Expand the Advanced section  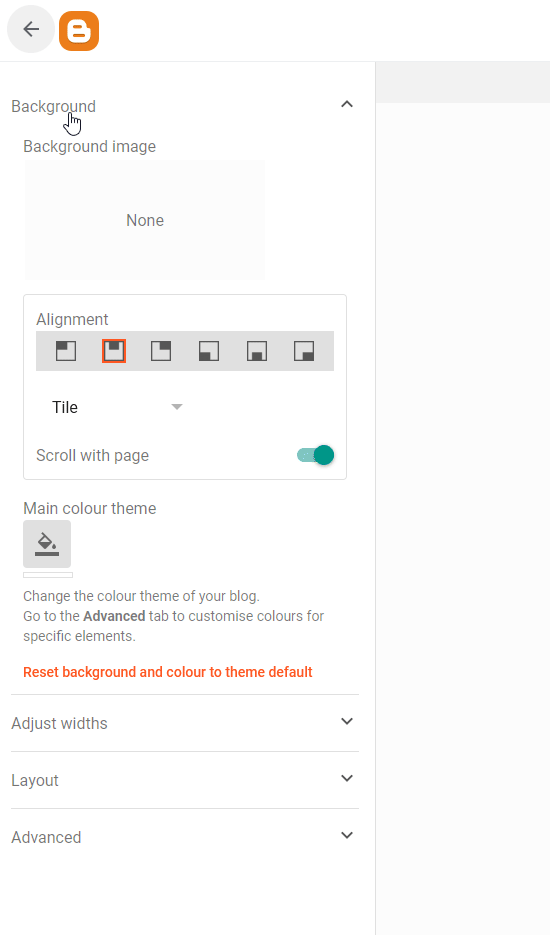pos(185,837)
